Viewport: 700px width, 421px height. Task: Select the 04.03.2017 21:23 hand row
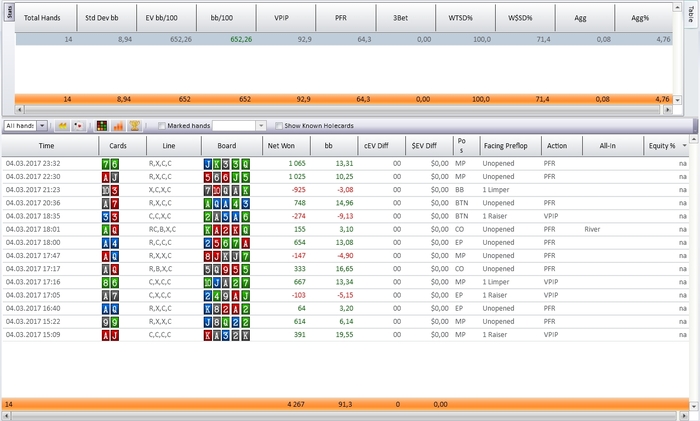tap(346, 190)
